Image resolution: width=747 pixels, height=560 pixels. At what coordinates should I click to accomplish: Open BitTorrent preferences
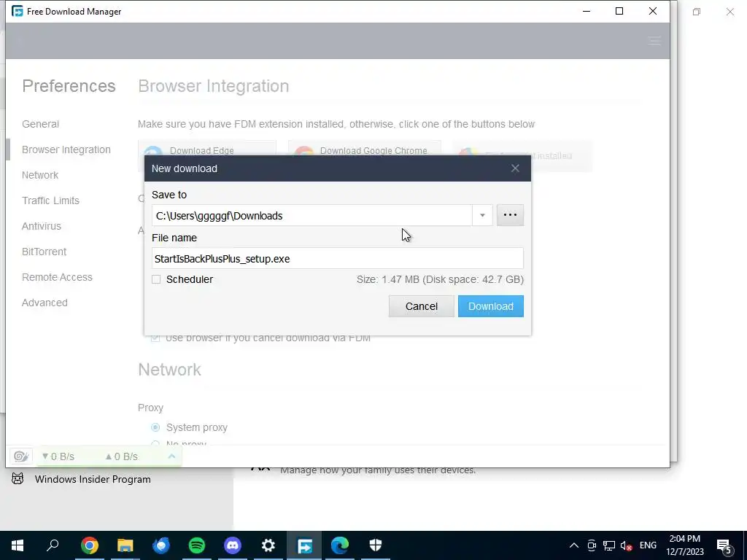click(x=44, y=252)
